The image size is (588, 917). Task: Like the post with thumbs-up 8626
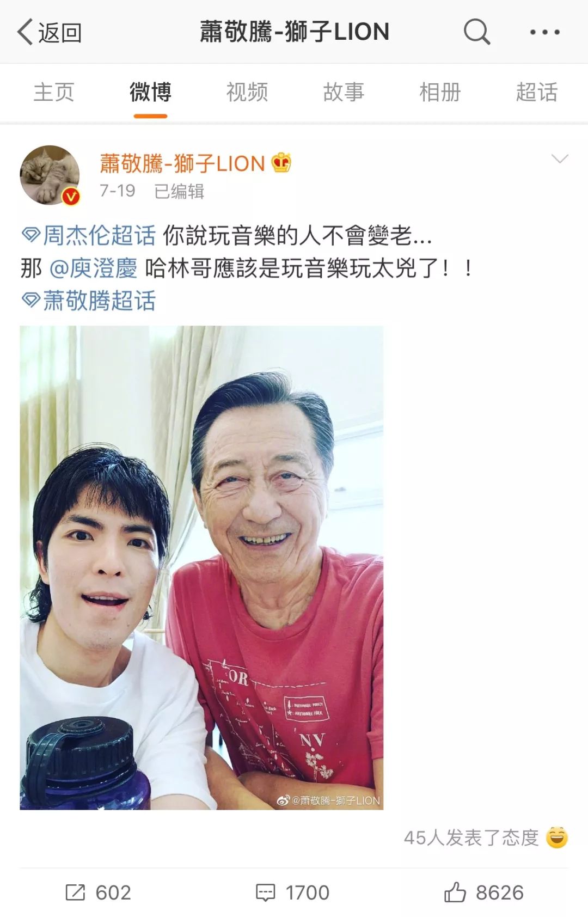pyautogui.click(x=483, y=892)
